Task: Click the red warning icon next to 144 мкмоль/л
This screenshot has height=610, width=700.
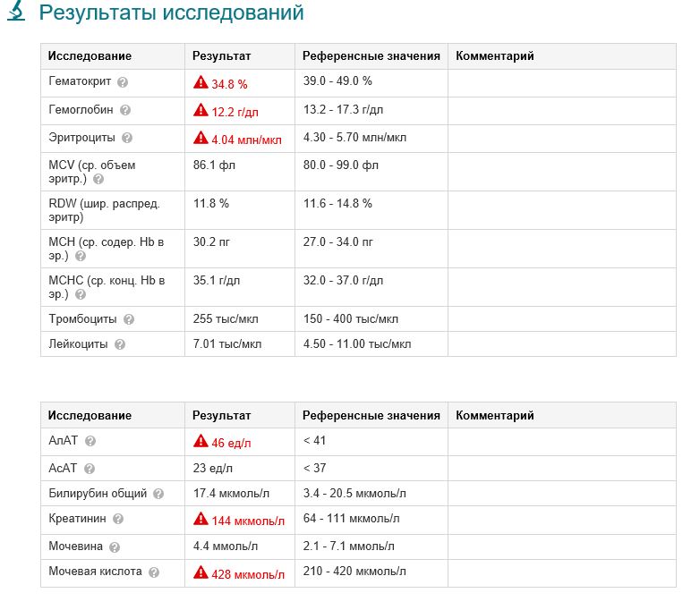Action: pyautogui.click(x=201, y=520)
